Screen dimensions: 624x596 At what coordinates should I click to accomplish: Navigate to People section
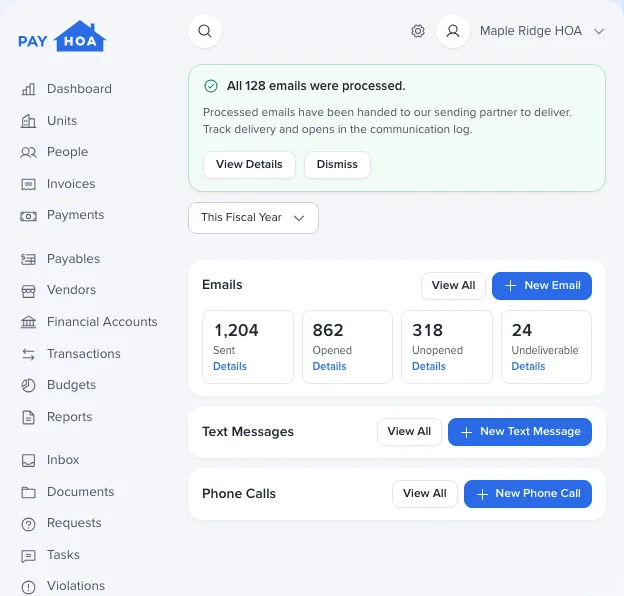(x=67, y=152)
